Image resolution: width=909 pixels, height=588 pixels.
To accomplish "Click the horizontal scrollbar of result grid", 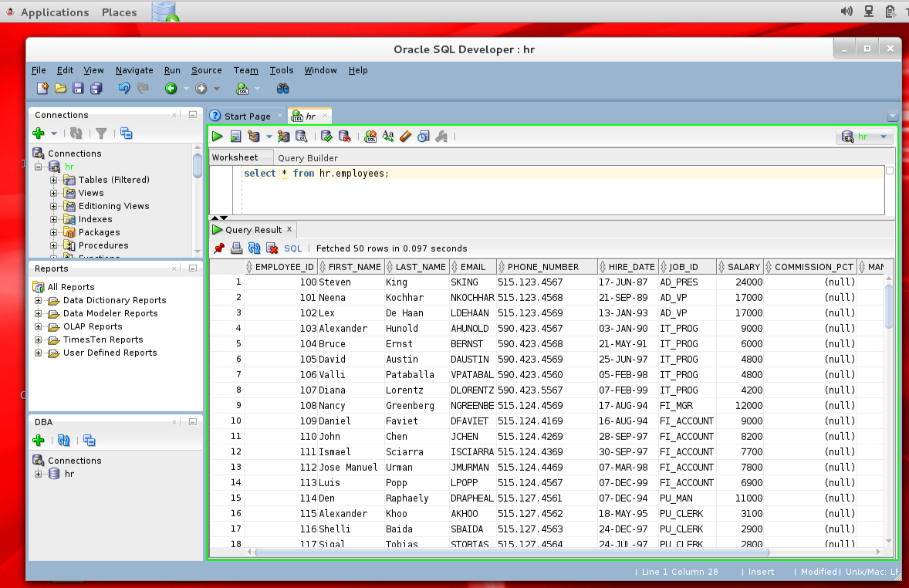I will tap(512, 552).
